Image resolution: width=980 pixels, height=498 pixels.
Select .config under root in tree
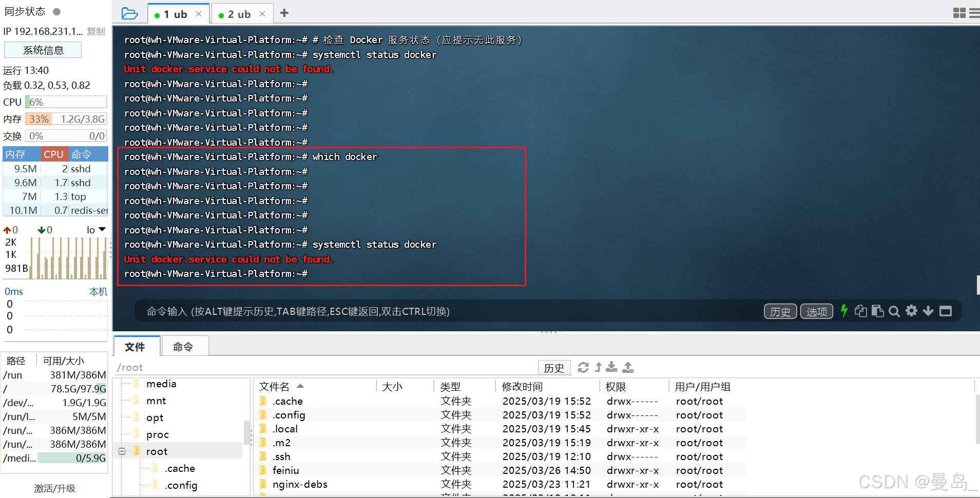[181, 485]
